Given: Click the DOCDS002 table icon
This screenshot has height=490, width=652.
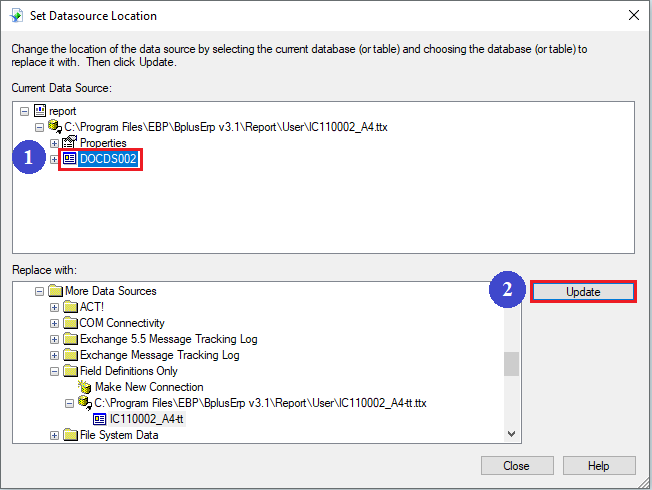Looking at the screenshot, I should [x=69, y=159].
